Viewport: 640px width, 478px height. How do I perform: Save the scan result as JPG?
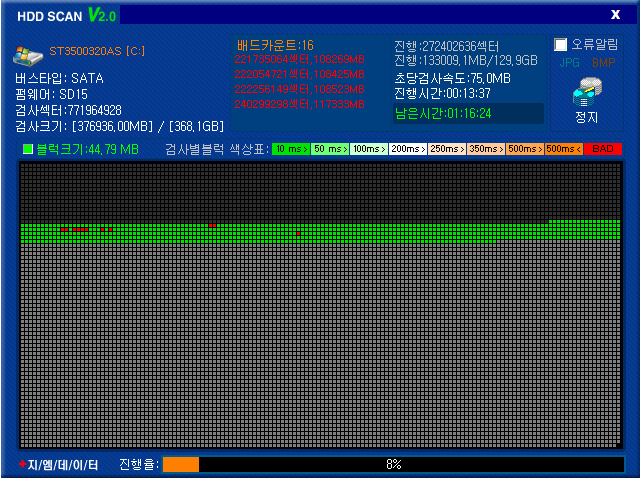[x=569, y=62]
